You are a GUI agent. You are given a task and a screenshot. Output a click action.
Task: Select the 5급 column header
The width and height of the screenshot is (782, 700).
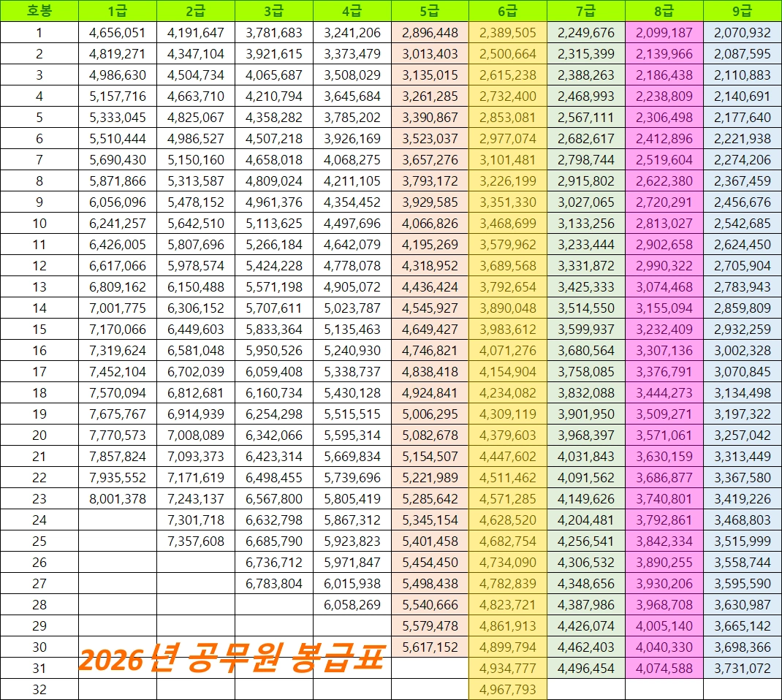pyautogui.click(x=430, y=10)
